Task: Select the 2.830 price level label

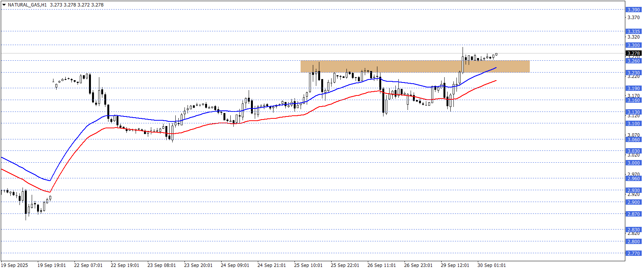Action: (633, 230)
